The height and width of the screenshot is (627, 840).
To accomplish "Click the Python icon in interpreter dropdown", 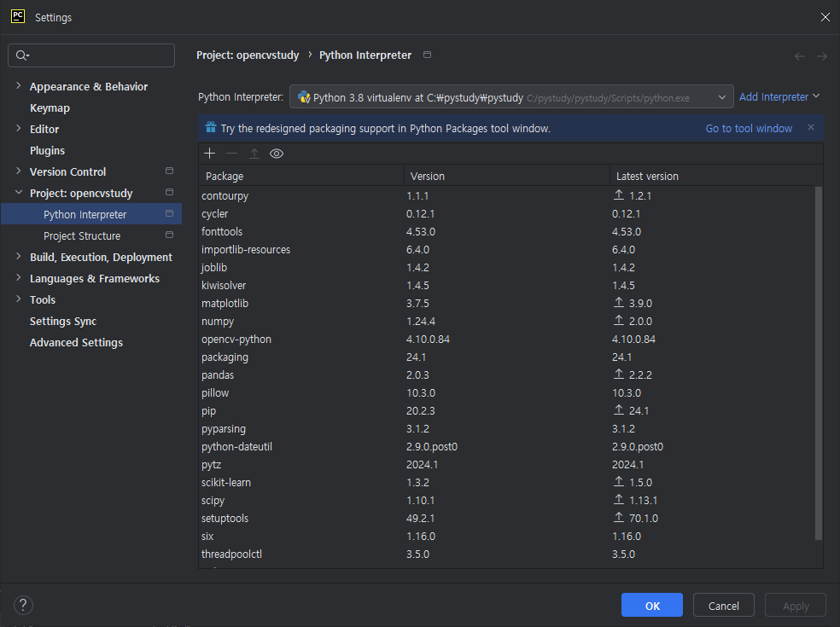I will [304, 97].
